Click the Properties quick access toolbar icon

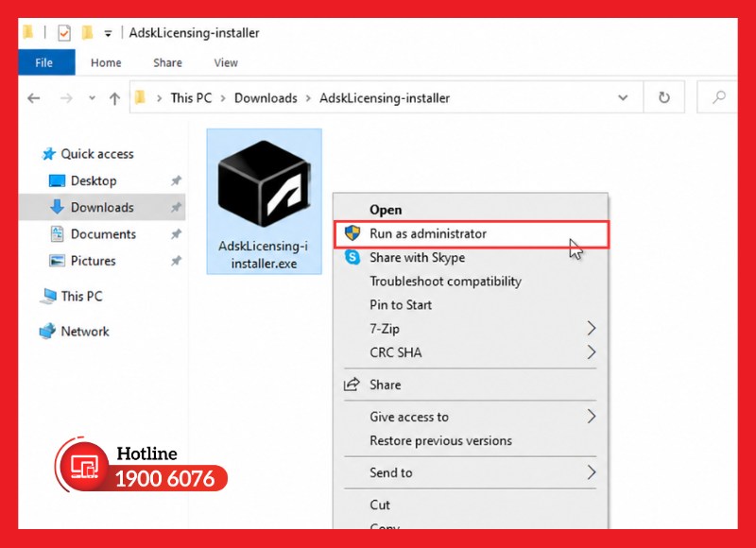[x=63, y=33]
